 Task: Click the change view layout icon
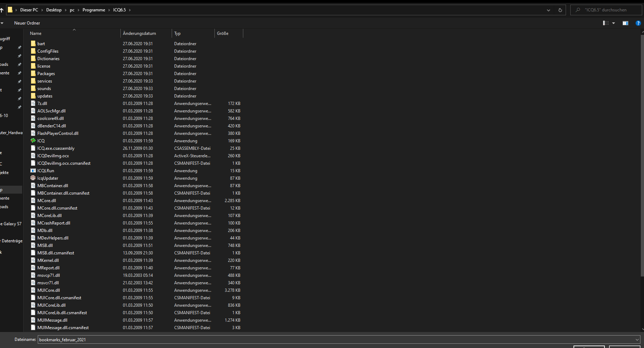coord(606,23)
